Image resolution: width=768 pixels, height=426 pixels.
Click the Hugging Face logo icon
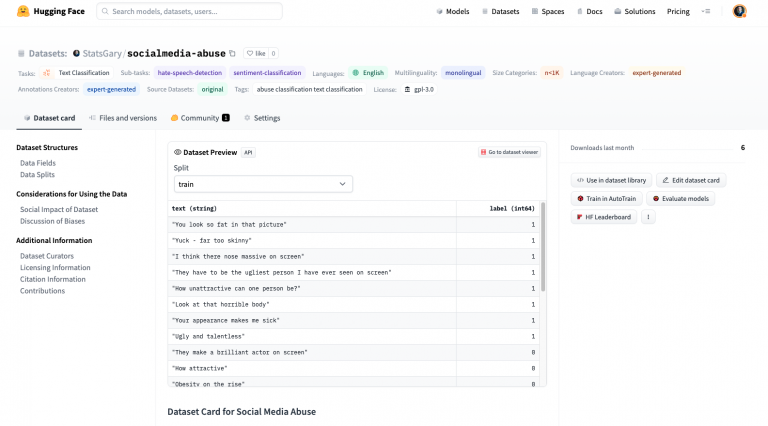pyautogui.click(x=23, y=11)
